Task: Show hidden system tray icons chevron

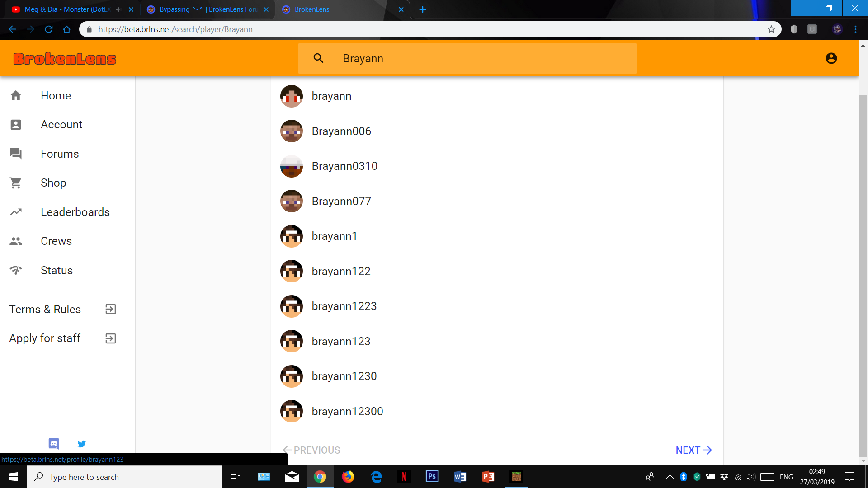Action: 670,477
